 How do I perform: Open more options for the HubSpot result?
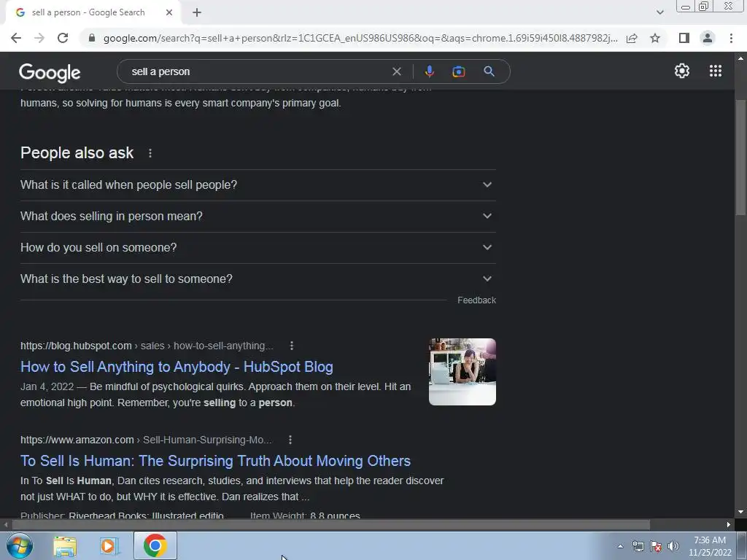292,346
